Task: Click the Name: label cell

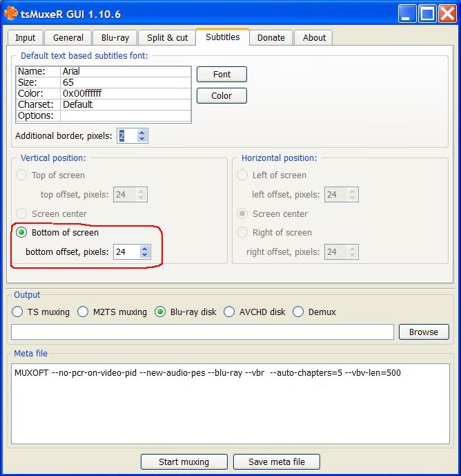Action: (x=38, y=71)
